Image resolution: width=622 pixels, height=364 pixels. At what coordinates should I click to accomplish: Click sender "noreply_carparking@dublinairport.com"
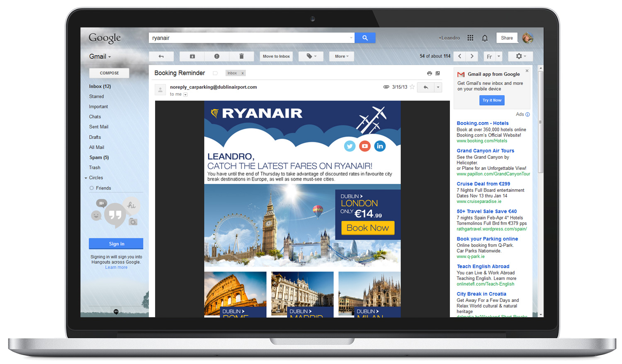point(214,87)
